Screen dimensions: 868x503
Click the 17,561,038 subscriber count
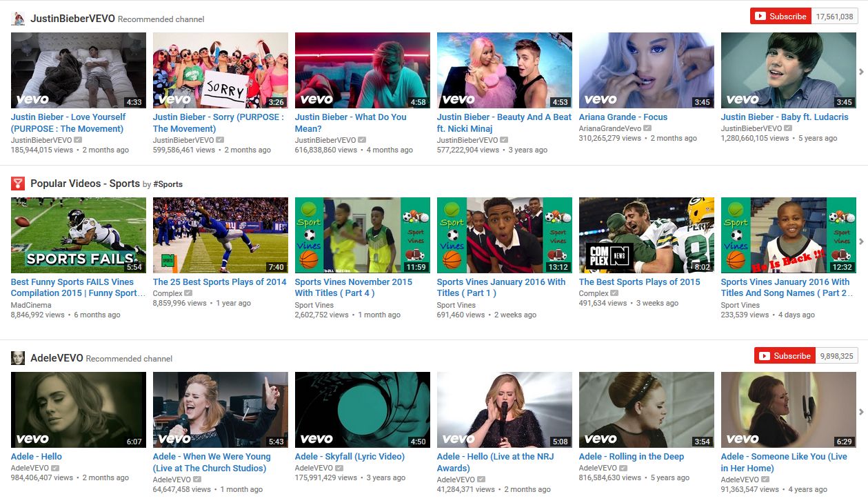[834, 17]
